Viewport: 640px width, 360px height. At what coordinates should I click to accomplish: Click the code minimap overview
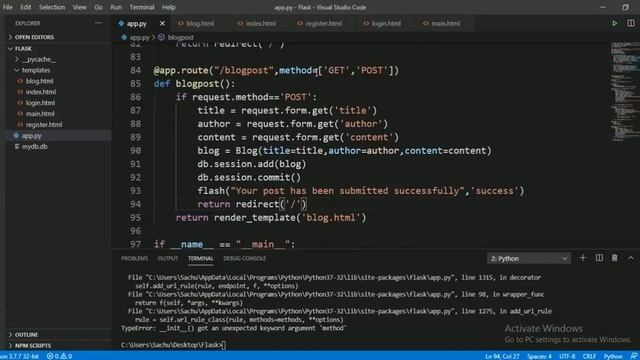click(624, 91)
